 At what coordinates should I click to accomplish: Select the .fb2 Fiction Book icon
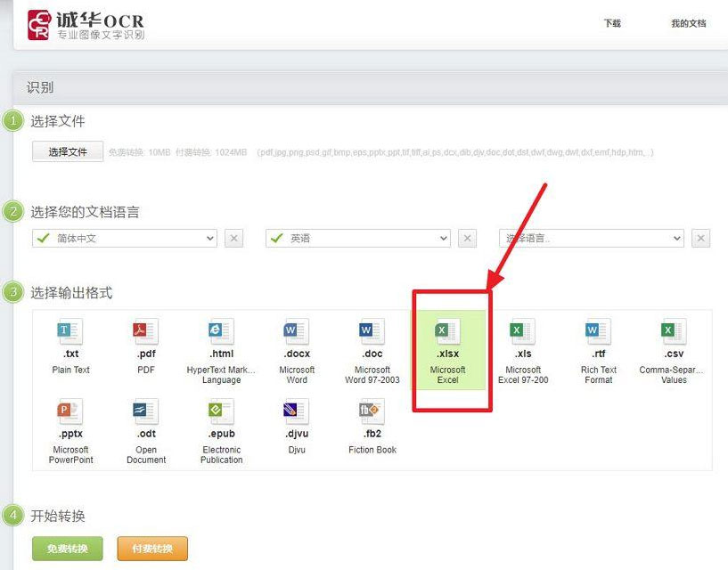click(x=372, y=412)
